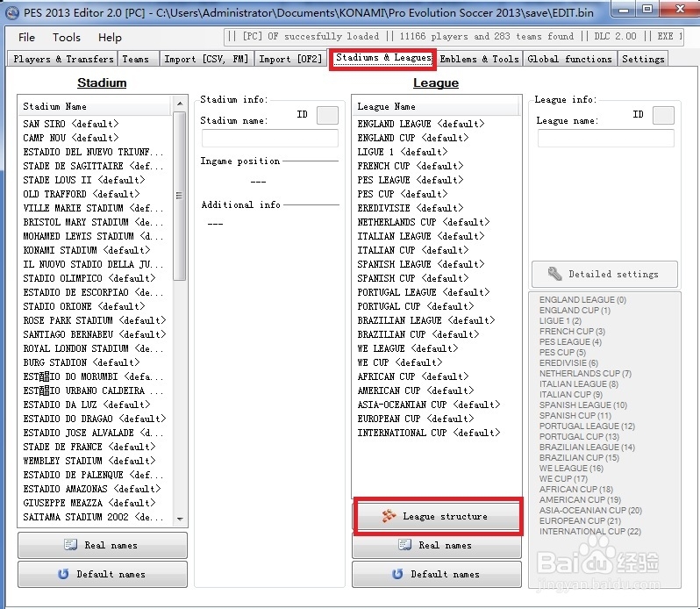Click the League structure icon
The height and width of the screenshot is (609, 700).
(x=389, y=516)
